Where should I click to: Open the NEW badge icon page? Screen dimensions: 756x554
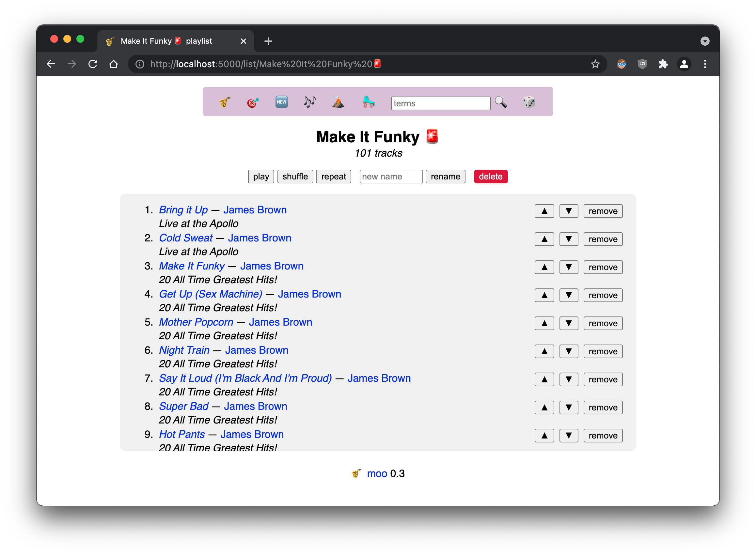[x=281, y=102]
